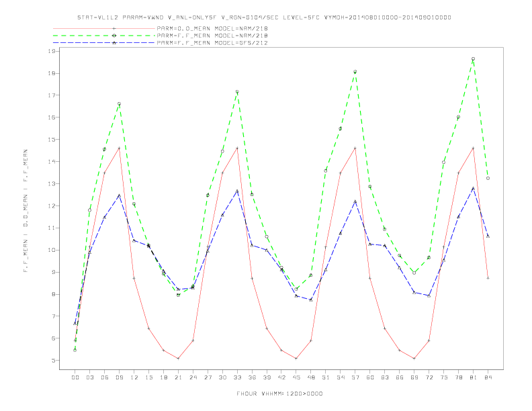Click x-axis forecast hour label 72

pyautogui.click(x=429, y=377)
